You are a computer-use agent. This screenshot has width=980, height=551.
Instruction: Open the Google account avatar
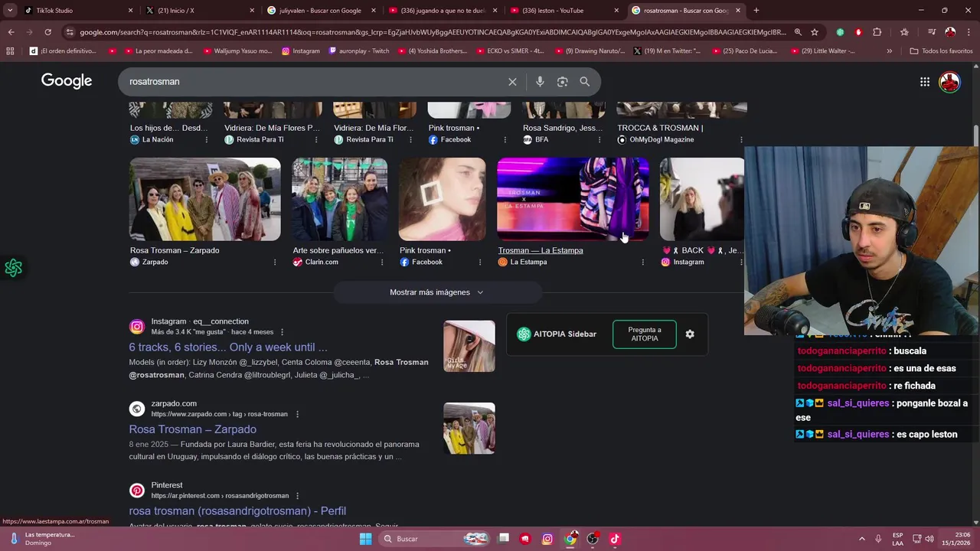[949, 82]
